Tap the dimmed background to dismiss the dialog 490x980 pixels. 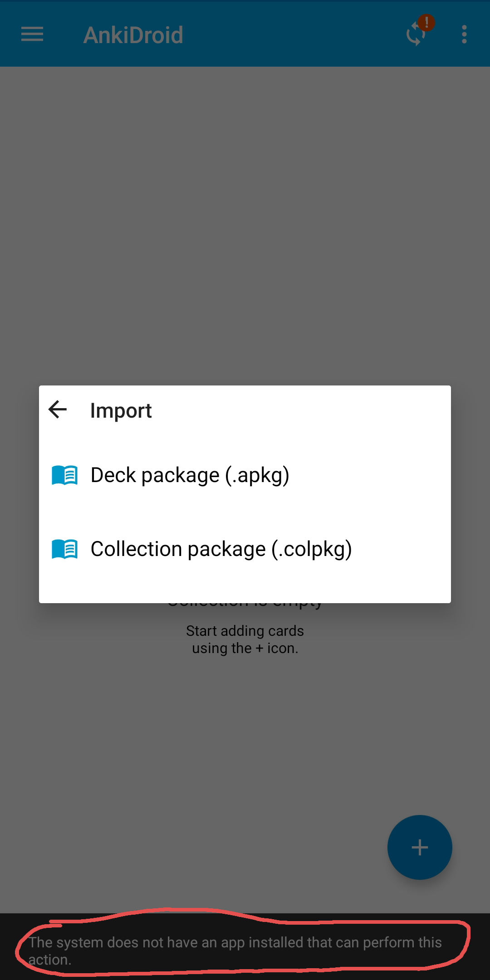[245, 227]
